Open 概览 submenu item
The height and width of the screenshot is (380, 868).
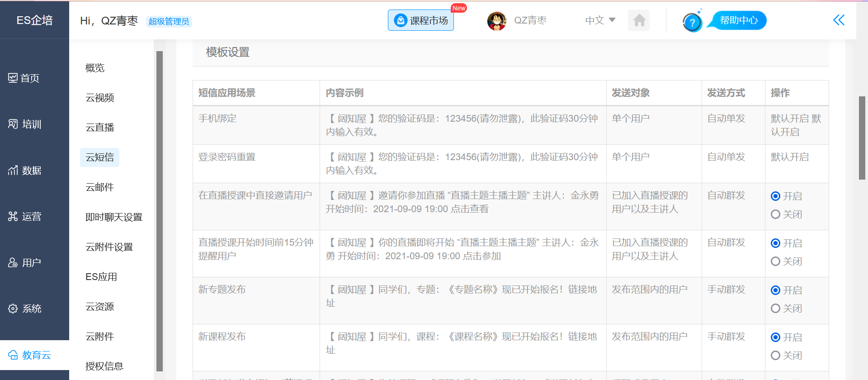pos(95,68)
